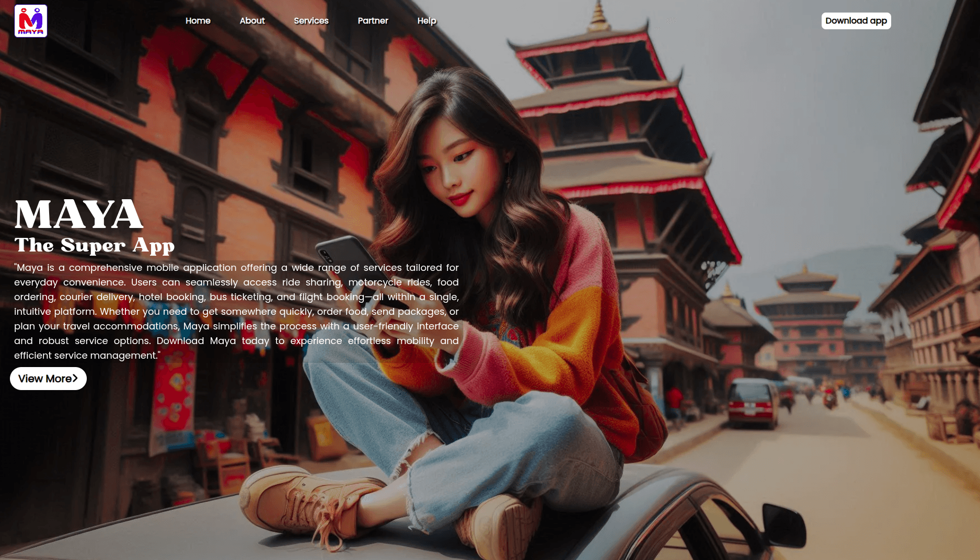The height and width of the screenshot is (560, 980).
Task: Click 'The Super App' subtitle
Action: [x=95, y=245]
